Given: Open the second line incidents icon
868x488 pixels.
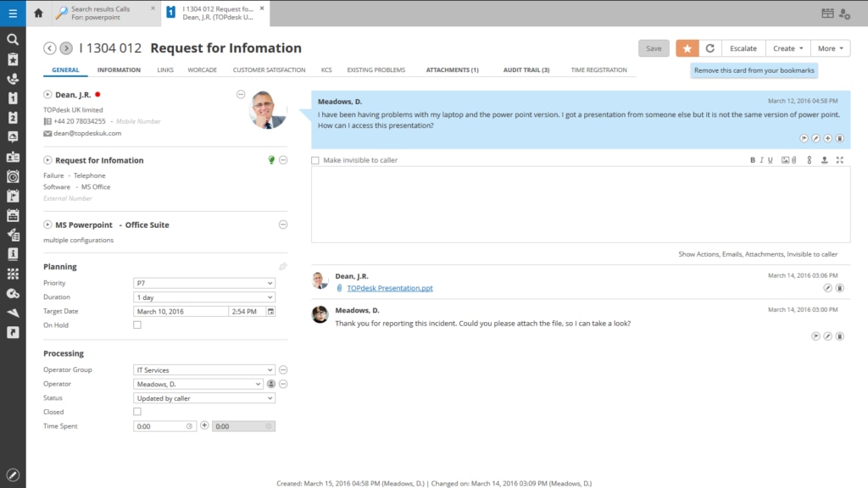Looking at the screenshot, I should (x=13, y=117).
